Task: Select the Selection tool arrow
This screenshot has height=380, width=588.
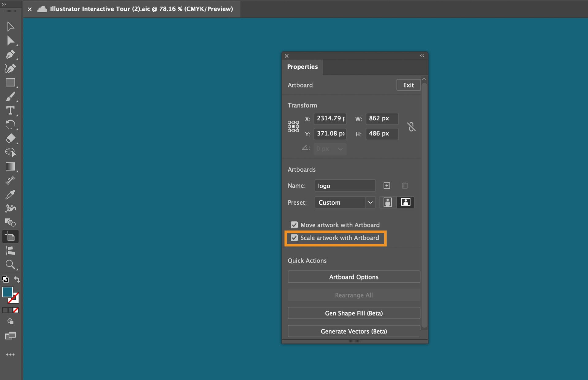Action: click(x=10, y=26)
